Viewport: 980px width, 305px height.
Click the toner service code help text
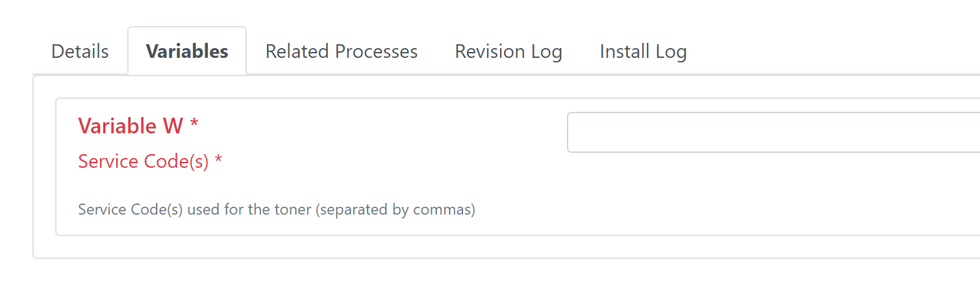[277, 210]
